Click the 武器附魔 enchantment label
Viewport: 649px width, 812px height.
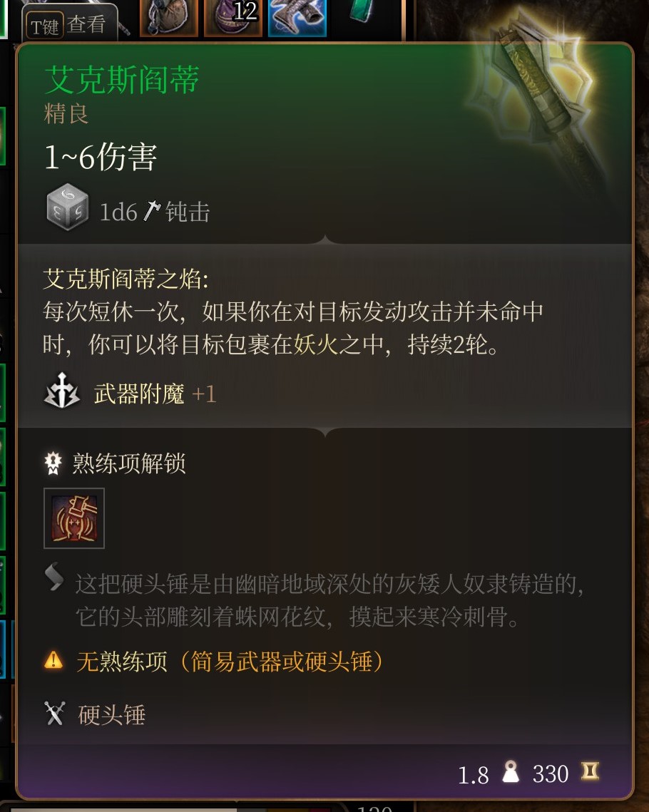(x=139, y=394)
